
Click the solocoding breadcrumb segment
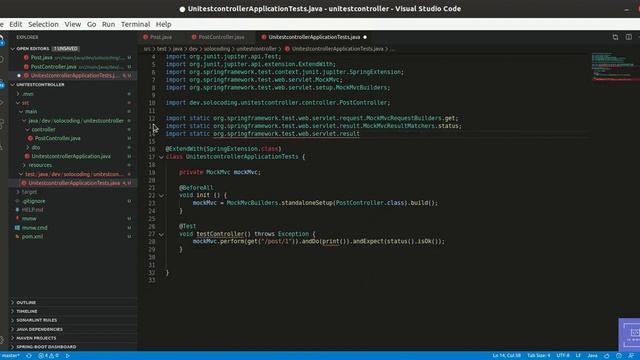tap(217, 49)
